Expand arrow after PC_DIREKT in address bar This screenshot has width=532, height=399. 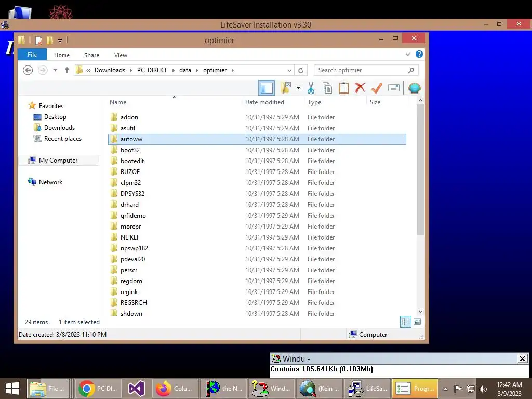coord(174,70)
